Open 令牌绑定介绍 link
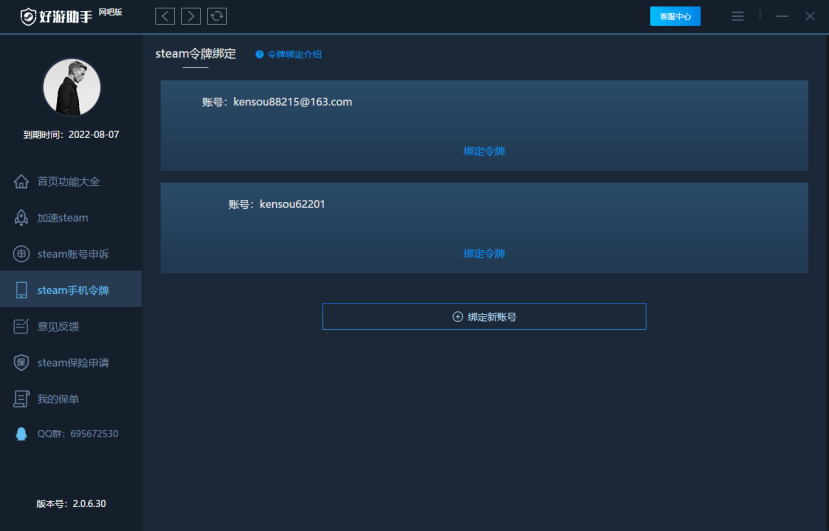Viewport: 829px width, 531px height. click(x=294, y=54)
